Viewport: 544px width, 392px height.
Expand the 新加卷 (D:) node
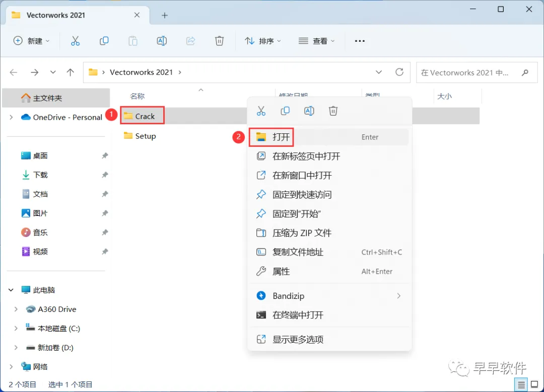click(x=16, y=347)
